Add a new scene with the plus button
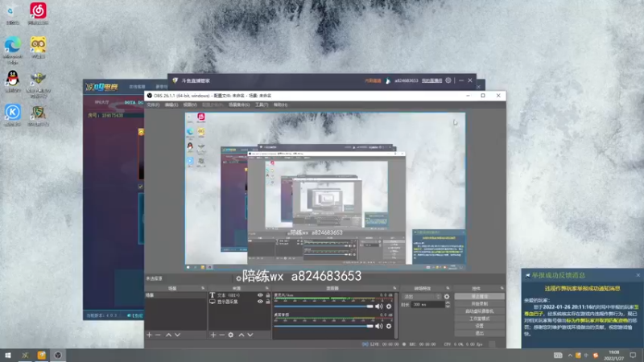 [x=149, y=335]
